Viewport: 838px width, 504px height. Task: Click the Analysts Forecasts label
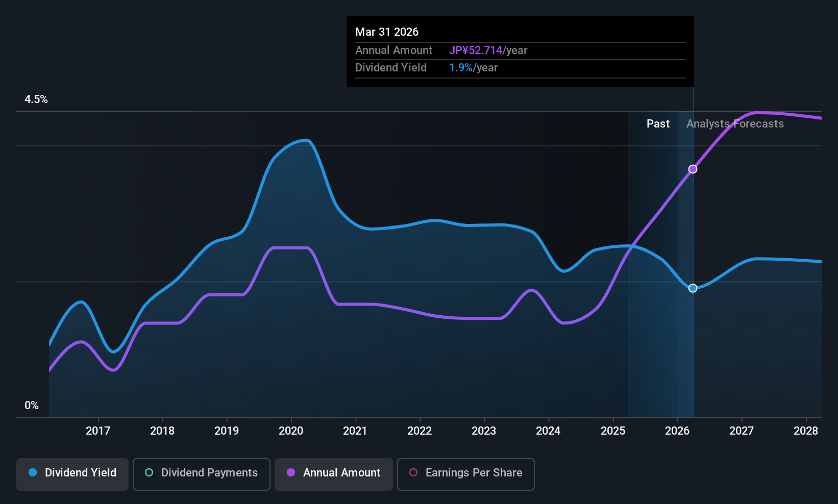[735, 124]
